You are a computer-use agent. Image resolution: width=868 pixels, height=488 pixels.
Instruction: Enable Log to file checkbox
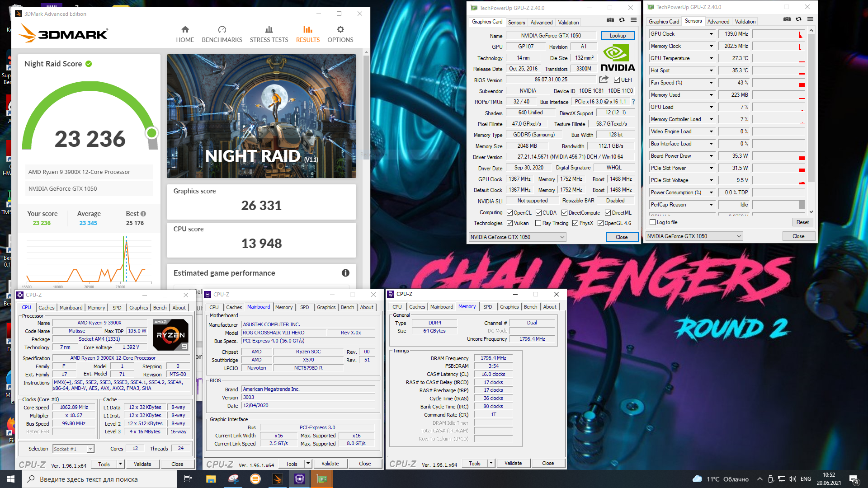click(x=652, y=222)
